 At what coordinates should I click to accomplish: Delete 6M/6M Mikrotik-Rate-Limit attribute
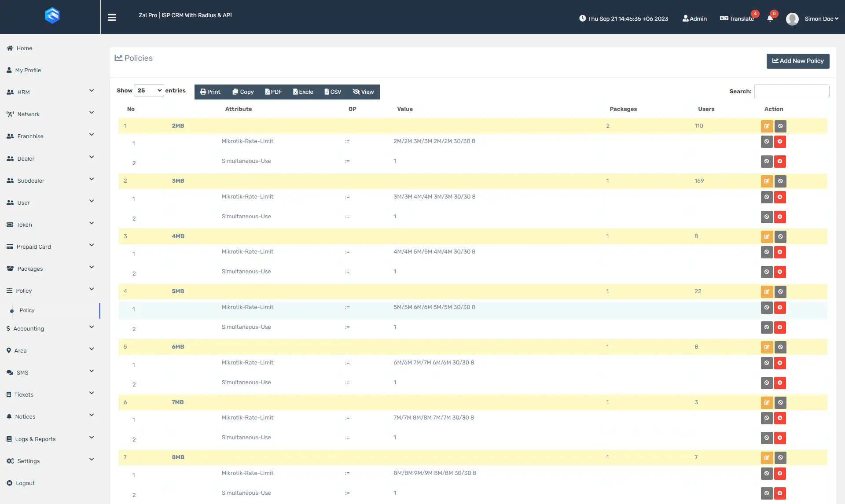[x=780, y=363]
